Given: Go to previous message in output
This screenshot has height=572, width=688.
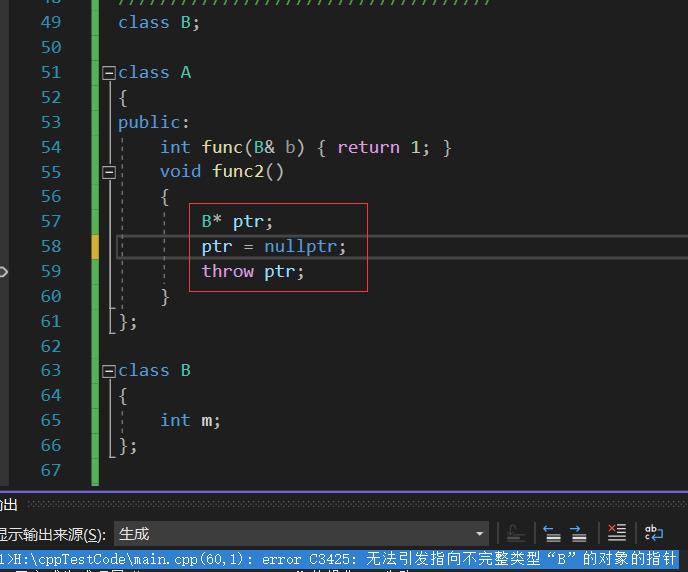Looking at the screenshot, I should coord(551,533).
